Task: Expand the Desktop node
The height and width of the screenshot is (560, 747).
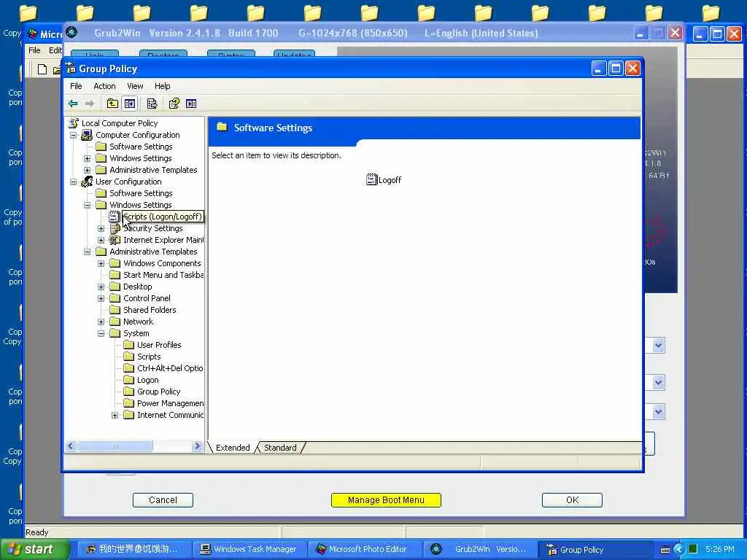Action: [x=101, y=287]
